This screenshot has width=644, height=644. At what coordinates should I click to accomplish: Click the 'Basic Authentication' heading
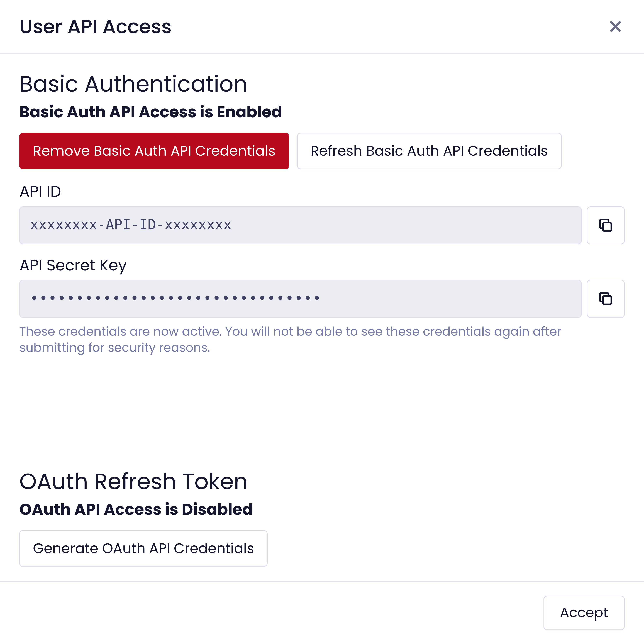pyautogui.click(x=133, y=84)
